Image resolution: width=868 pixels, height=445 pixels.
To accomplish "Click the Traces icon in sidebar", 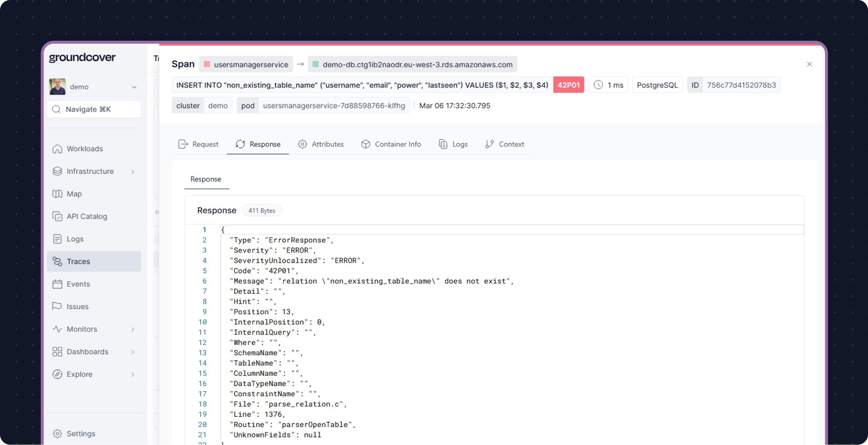I will pyautogui.click(x=57, y=261).
